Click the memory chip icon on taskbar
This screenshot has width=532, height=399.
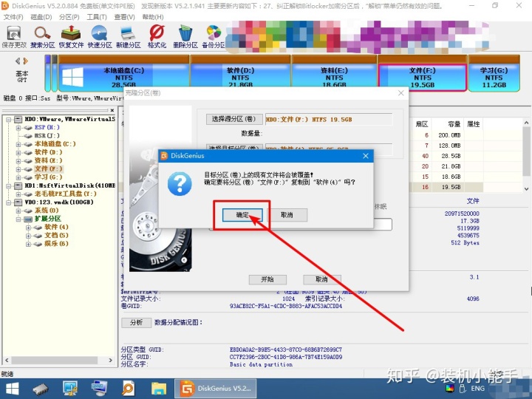click(41, 389)
